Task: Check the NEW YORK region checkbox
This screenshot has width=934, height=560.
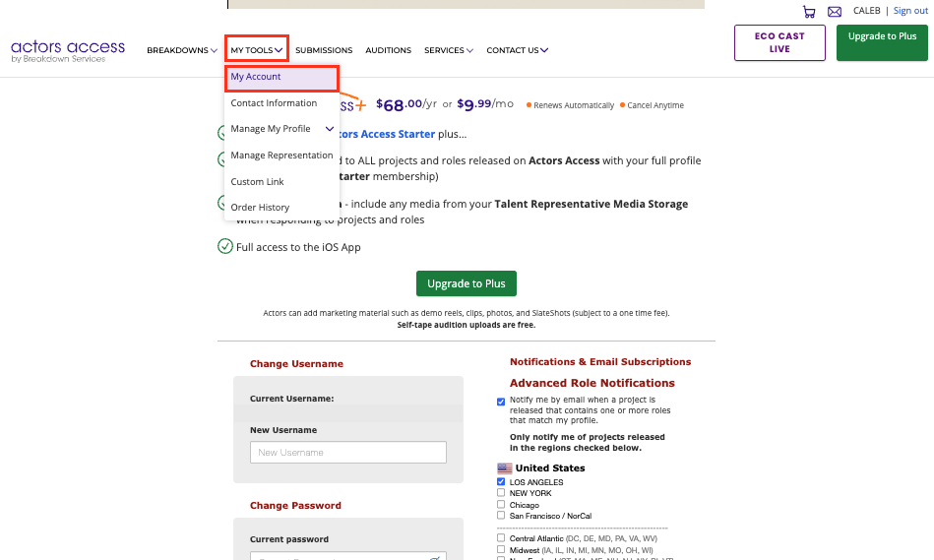Action: click(501, 493)
